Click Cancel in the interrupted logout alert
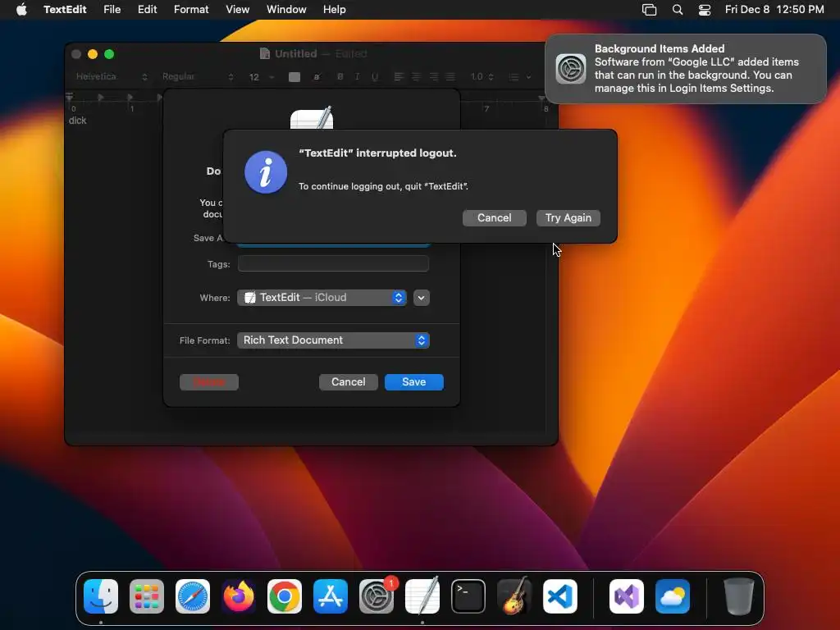 [494, 218]
